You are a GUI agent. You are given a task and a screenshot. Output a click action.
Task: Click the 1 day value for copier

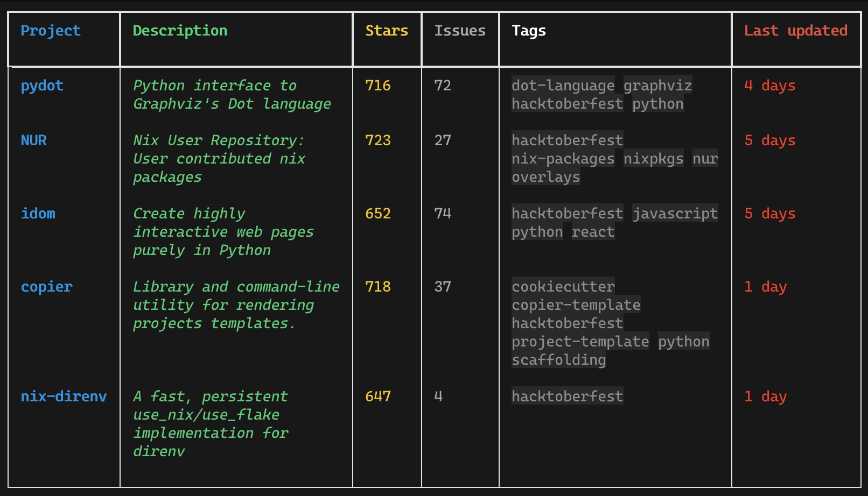pyautogui.click(x=766, y=287)
